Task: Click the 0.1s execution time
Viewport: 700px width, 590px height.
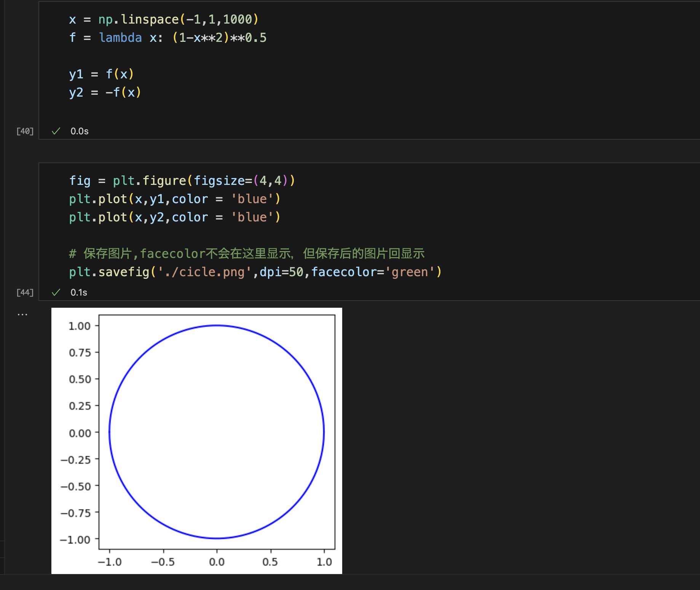Action: [x=79, y=293]
